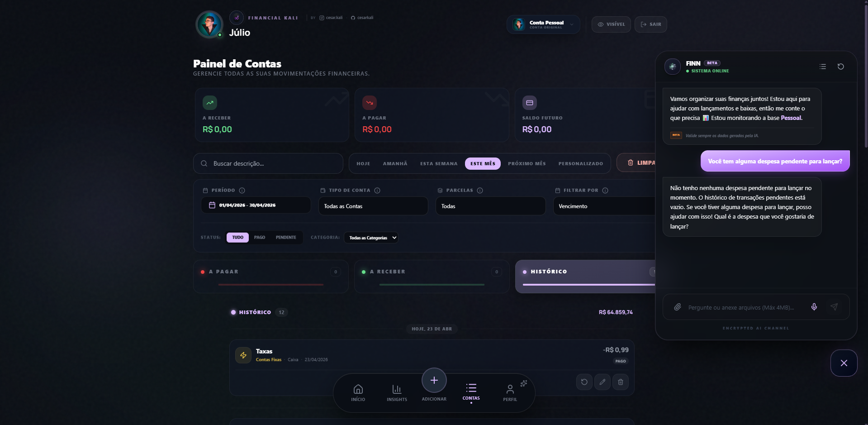Click the paperclip attach file icon
This screenshot has height=425, width=868.
[x=677, y=307]
